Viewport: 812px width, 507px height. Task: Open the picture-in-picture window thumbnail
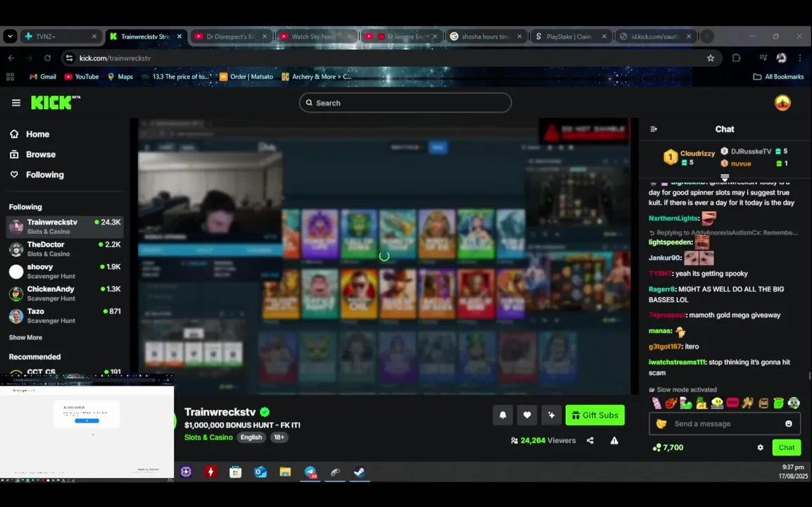[87, 427]
